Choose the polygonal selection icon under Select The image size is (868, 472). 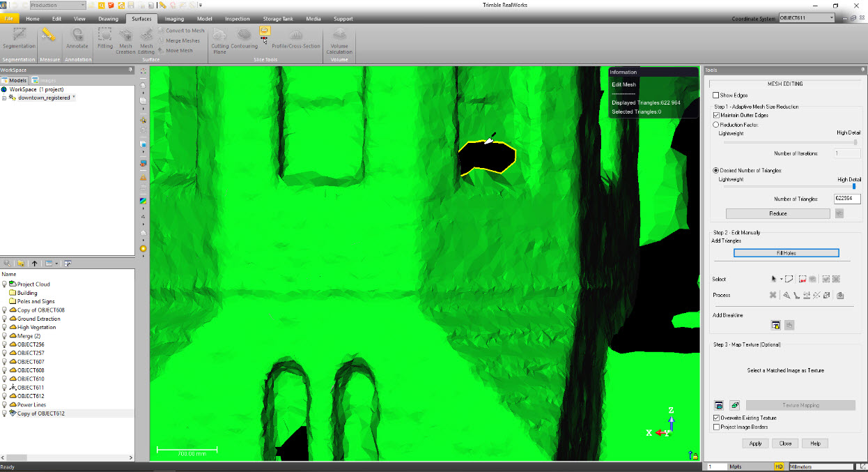tap(788, 278)
